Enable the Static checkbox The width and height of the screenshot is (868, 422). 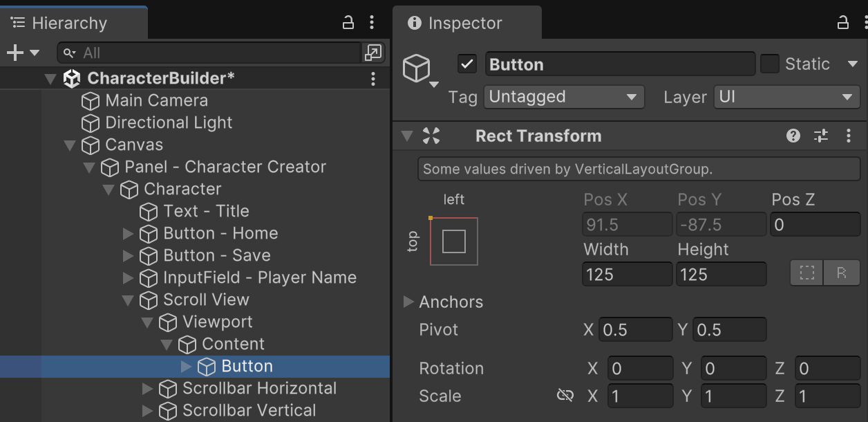(x=769, y=64)
